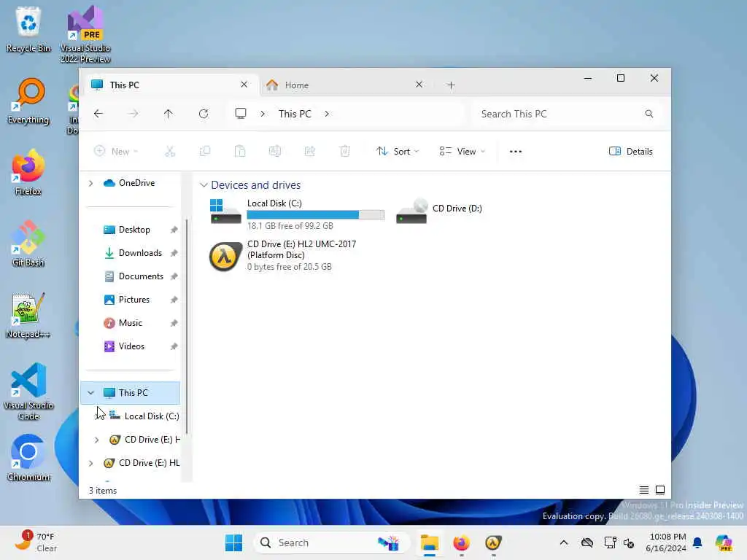The image size is (747, 560).
Task: Click the chevron before This PC in breadcrumb
Action: pos(263,114)
